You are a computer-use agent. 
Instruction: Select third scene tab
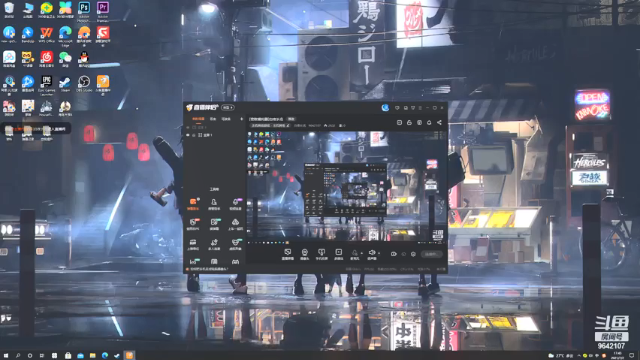tap(226, 119)
